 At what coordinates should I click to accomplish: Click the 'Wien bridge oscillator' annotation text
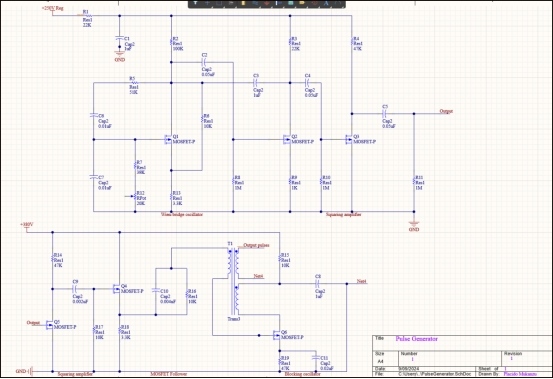(182, 214)
